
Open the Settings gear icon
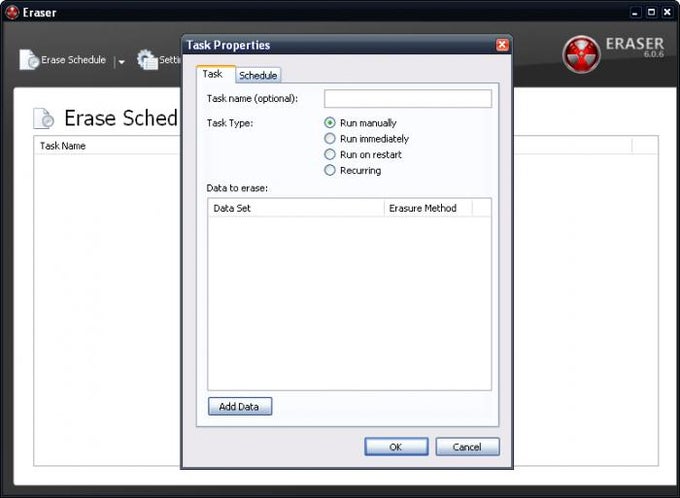(147, 60)
